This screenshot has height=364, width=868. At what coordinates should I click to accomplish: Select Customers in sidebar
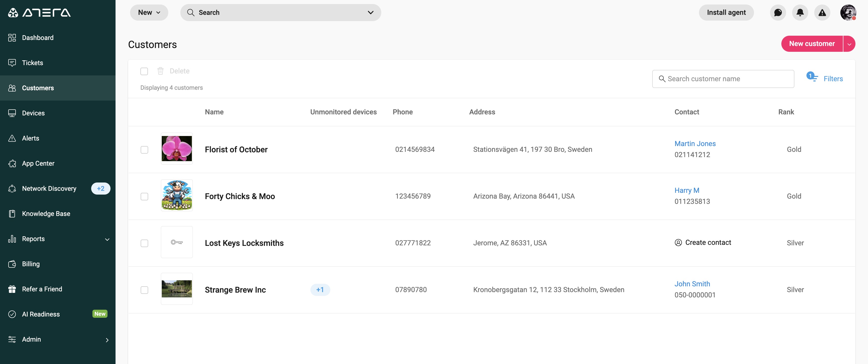(x=58, y=88)
